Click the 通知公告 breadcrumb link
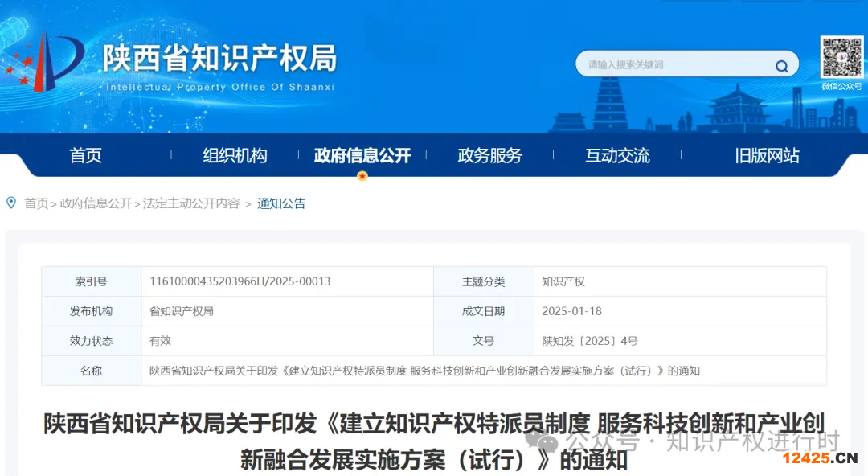Screen dimensions: 868x476 click(x=281, y=204)
